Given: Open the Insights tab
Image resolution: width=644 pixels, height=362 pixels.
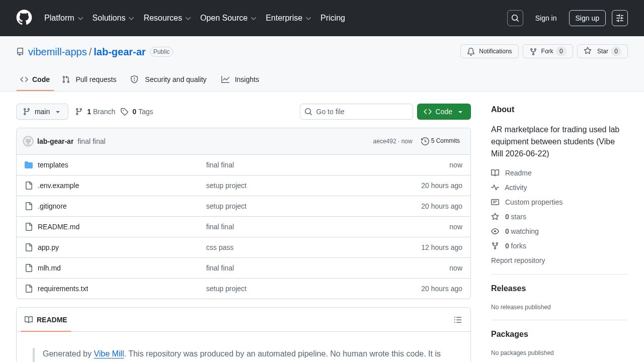Looking at the screenshot, I should pyautogui.click(x=240, y=79).
